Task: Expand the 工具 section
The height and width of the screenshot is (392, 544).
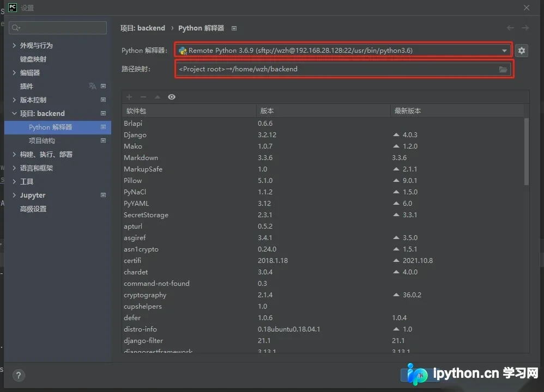Action: pos(14,182)
